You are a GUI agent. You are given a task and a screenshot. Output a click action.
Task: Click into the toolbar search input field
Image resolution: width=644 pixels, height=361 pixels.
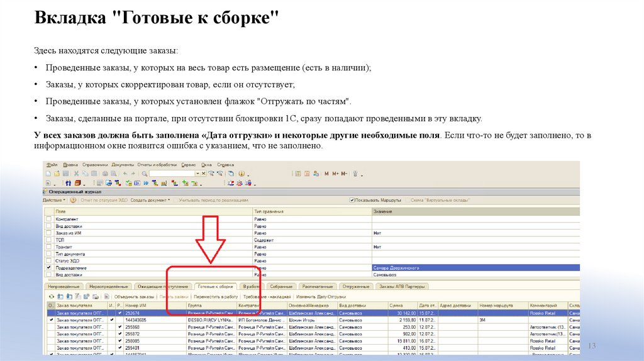(x=172, y=174)
